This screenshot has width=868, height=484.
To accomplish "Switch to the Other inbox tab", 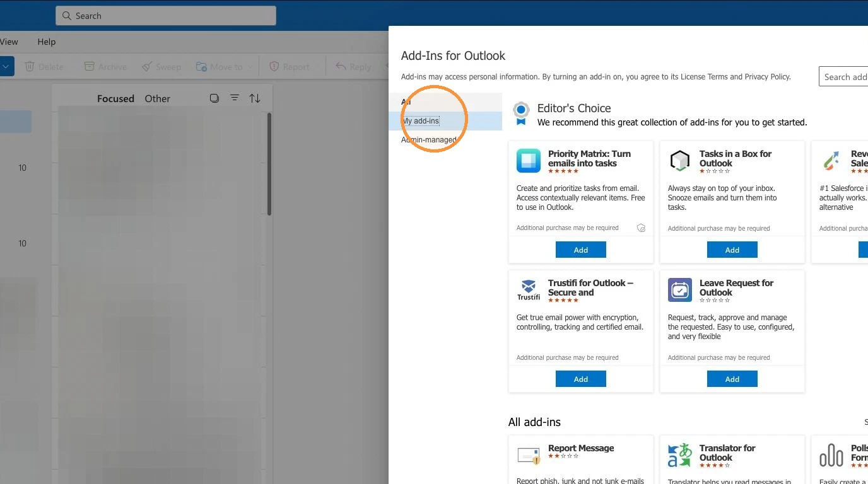I will 157,98.
